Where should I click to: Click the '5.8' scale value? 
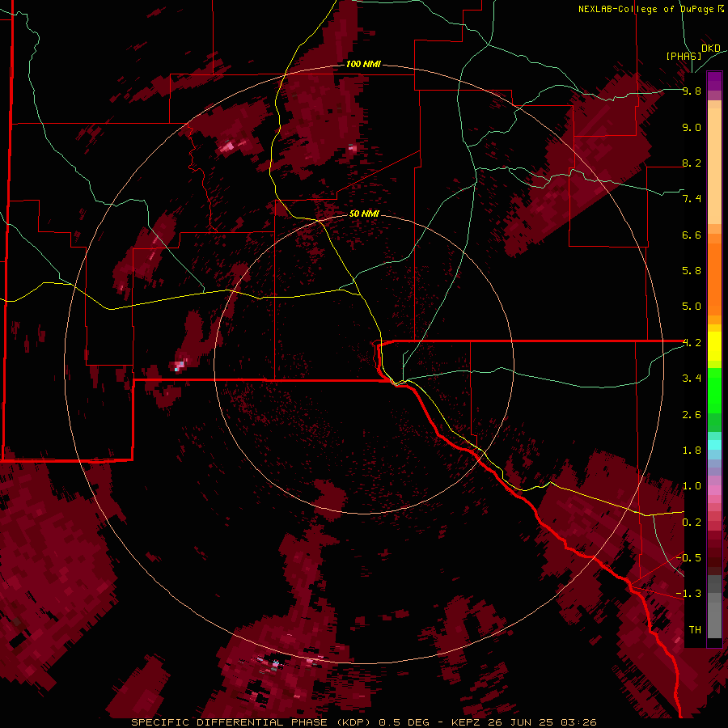692,271
